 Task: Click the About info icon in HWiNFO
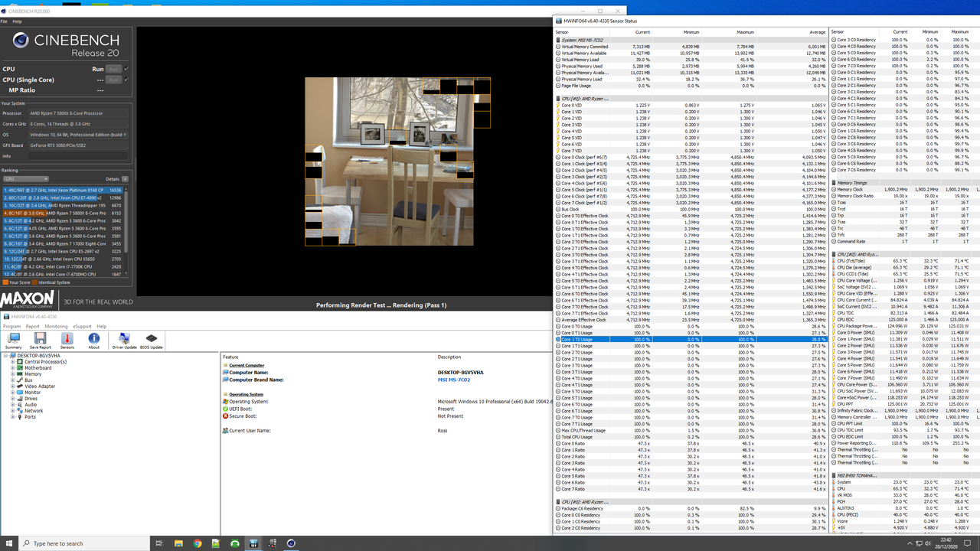93,341
